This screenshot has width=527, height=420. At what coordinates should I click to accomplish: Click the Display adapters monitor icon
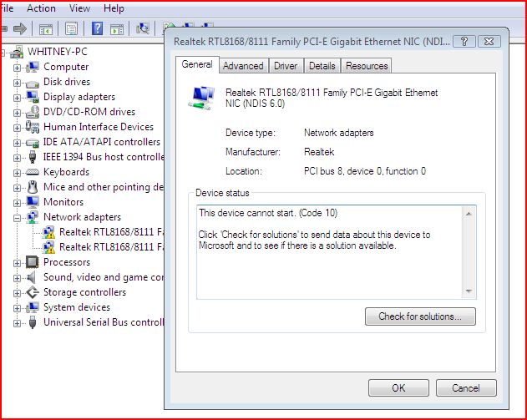[33, 97]
